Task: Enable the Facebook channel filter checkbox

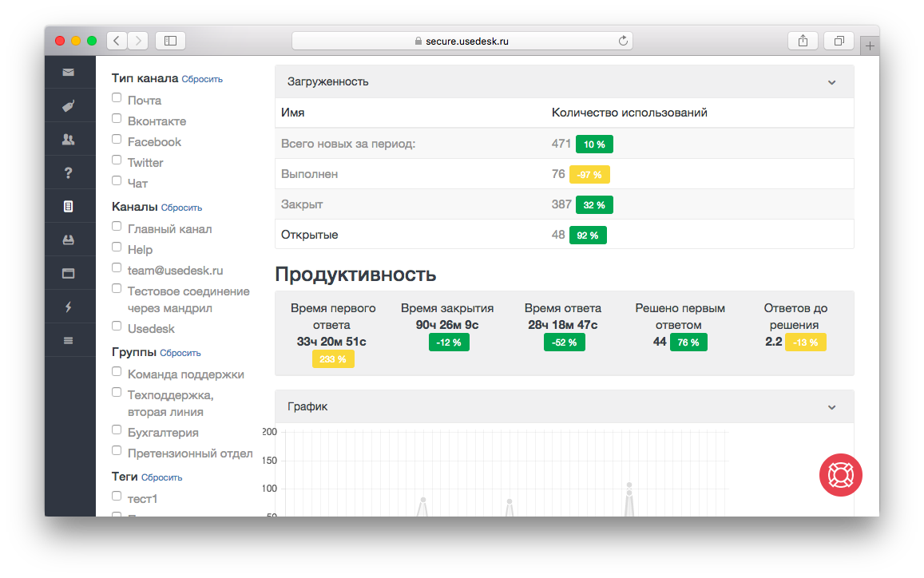Action: click(x=116, y=139)
